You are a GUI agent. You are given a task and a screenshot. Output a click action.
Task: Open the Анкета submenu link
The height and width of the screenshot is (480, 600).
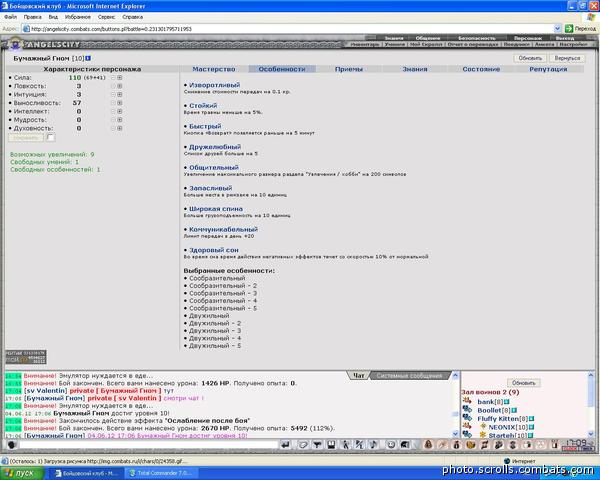(x=544, y=44)
